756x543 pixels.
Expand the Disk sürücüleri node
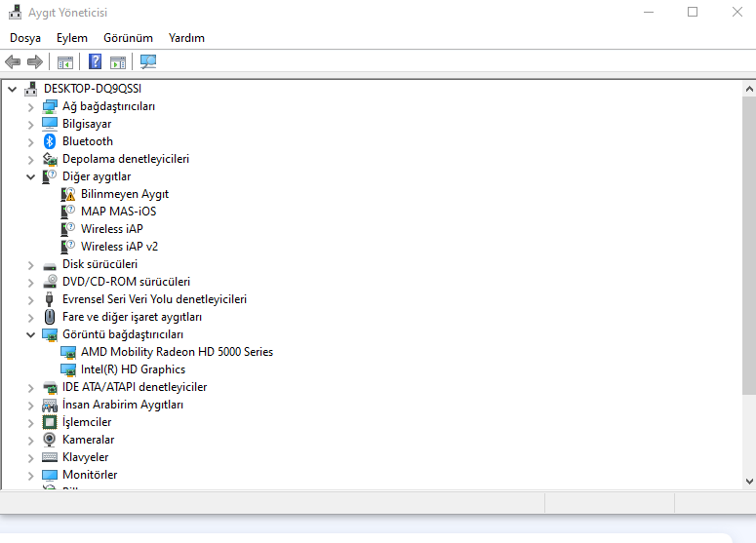pos(31,264)
